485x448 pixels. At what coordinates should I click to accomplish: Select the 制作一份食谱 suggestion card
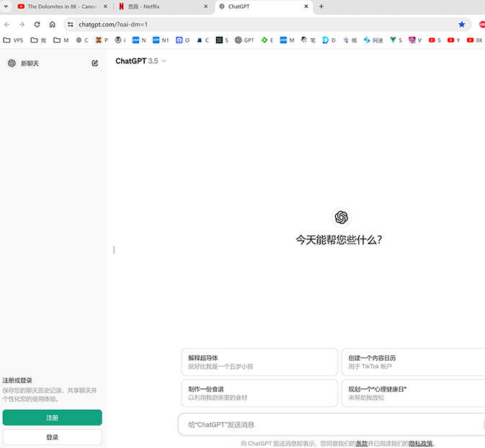[259, 393]
